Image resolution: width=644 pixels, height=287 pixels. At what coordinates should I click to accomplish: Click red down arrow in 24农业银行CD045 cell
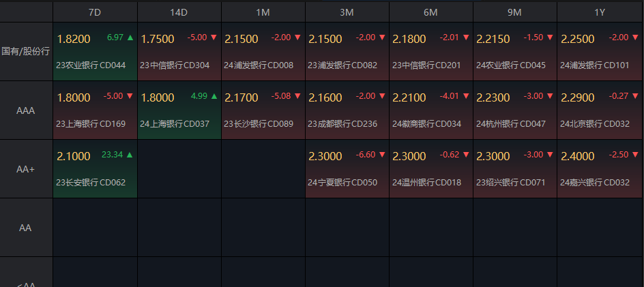pos(549,37)
